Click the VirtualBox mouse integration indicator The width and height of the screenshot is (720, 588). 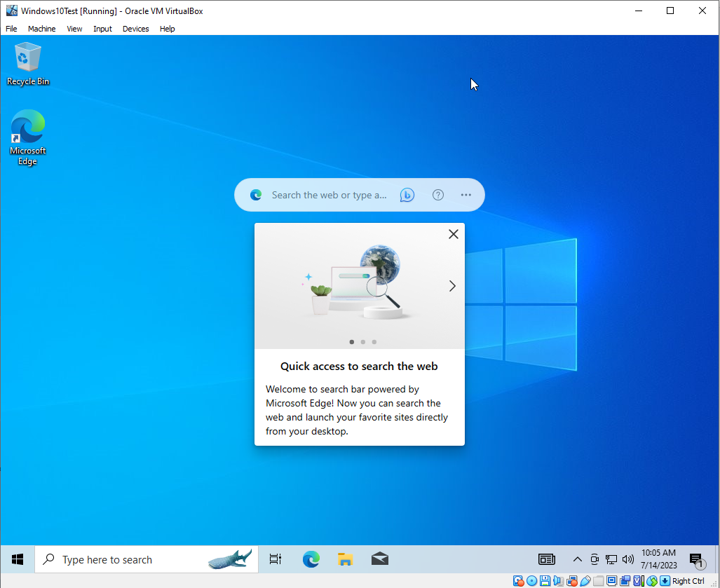click(x=651, y=581)
